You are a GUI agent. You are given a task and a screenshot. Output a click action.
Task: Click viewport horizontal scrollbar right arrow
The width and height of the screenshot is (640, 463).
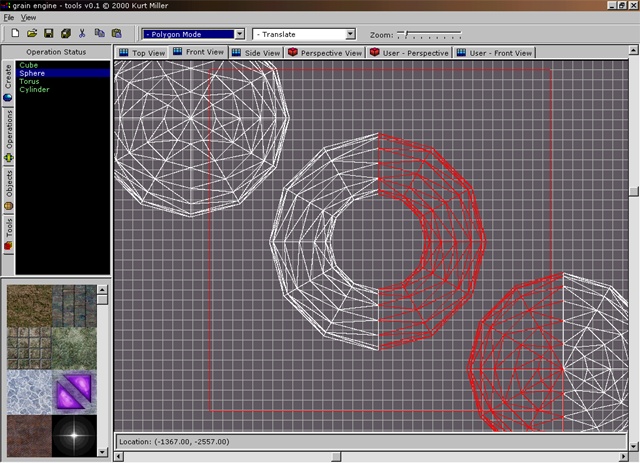click(x=624, y=456)
